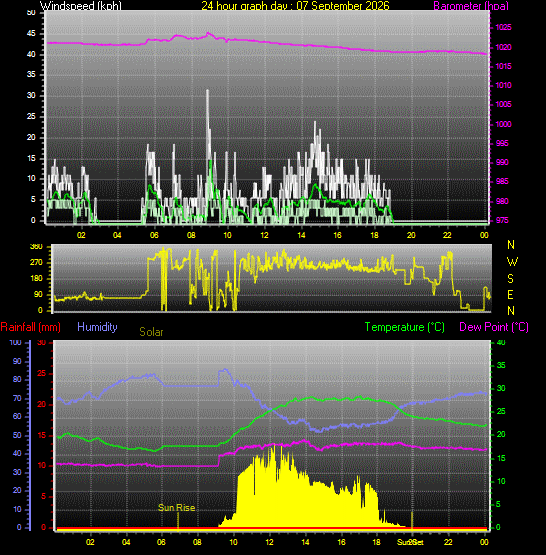546x555 pixels.
Task: Click the 'S' compass letter beside wind direction chart
Action: coord(510,279)
